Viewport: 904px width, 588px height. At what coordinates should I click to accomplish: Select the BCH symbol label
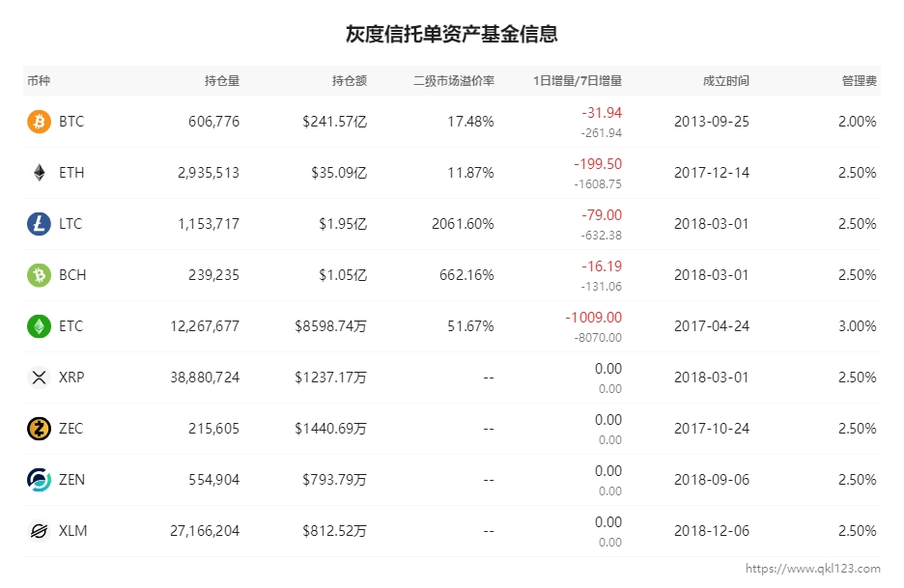tap(72, 275)
